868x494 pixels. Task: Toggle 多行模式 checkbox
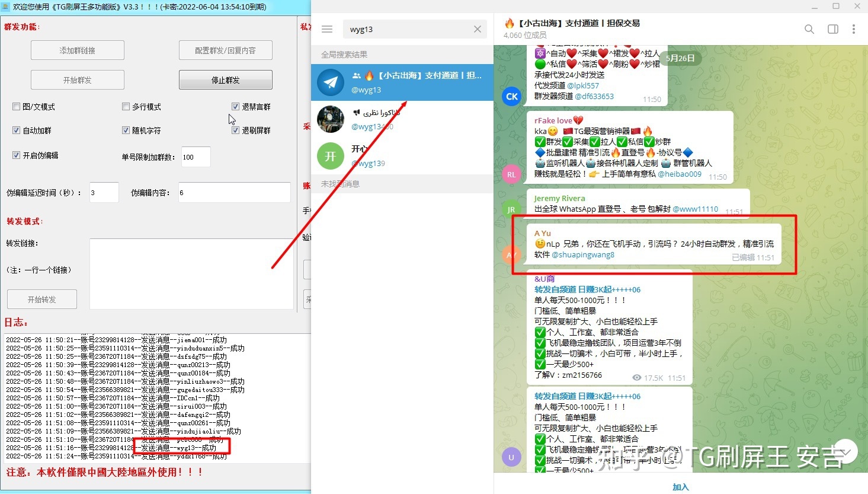(126, 107)
